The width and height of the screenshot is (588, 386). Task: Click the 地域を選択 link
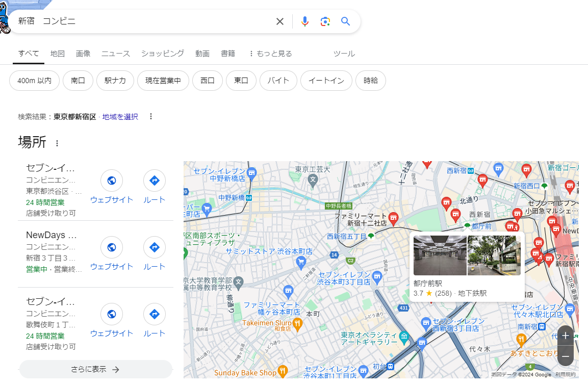[x=120, y=117]
